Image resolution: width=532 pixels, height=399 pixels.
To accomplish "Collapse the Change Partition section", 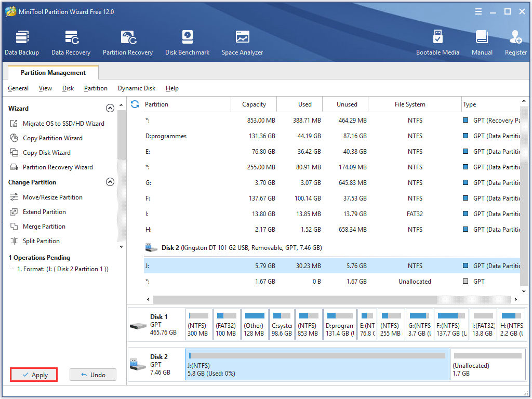I will click(110, 182).
